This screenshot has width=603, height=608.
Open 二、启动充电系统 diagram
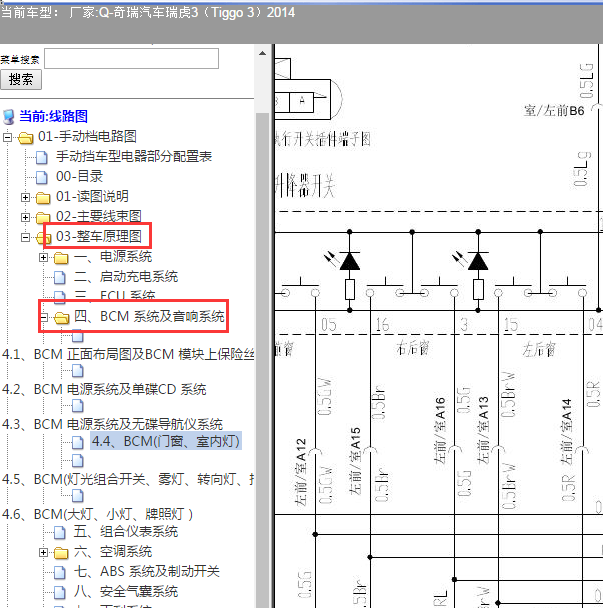pyautogui.click(x=126, y=276)
